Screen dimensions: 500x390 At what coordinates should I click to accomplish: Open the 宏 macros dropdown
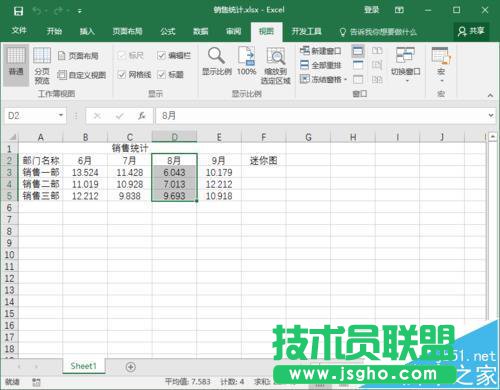tap(441, 65)
